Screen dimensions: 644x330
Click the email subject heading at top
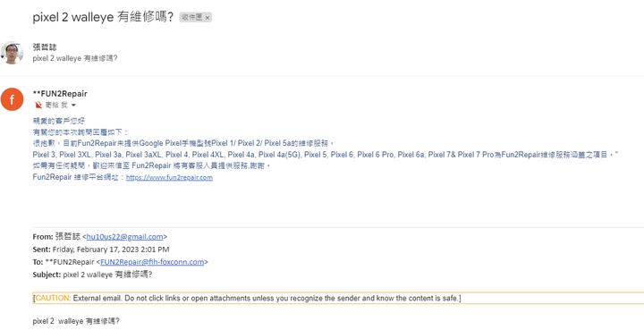pos(103,17)
